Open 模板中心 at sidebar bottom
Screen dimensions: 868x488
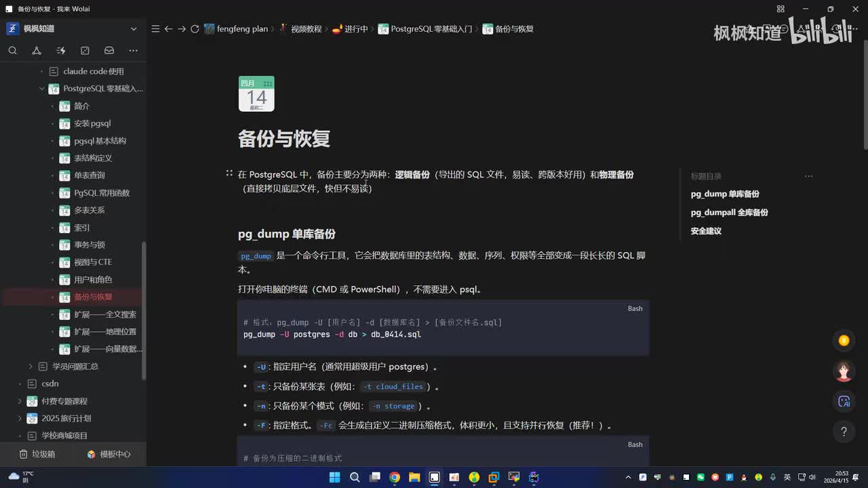108,454
